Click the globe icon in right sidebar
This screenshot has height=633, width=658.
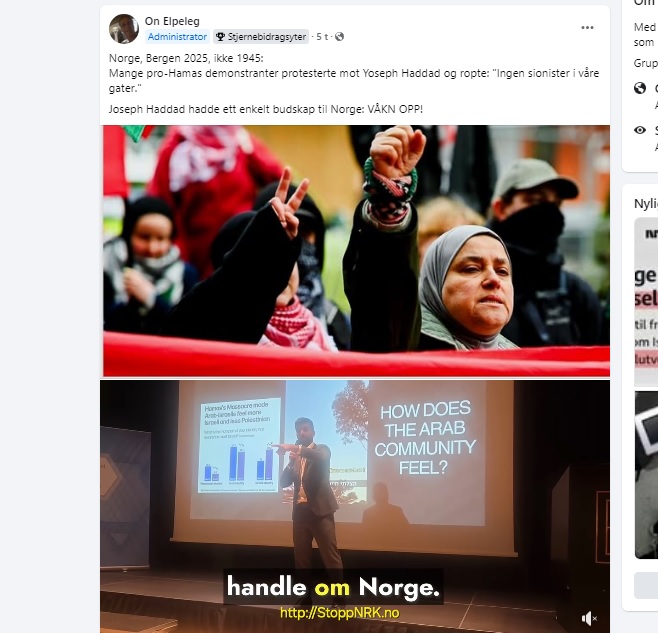coord(640,88)
